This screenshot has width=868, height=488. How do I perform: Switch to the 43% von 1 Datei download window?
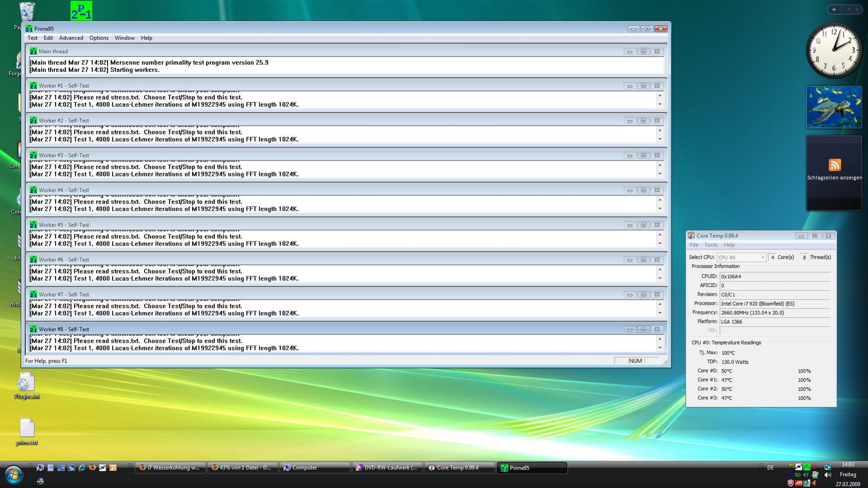[x=243, y=468]
